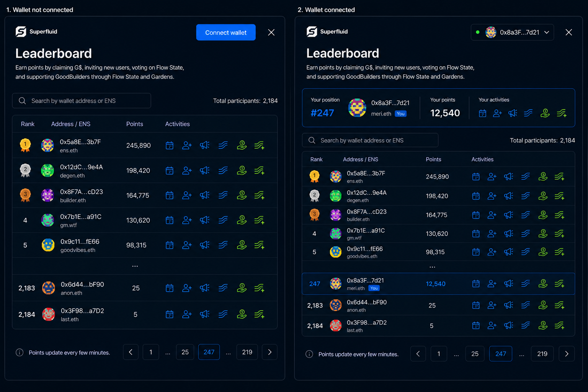The image size is (588, 392).
Task: Close the not-connected leaderboard panel
Action: pos(271,33)
